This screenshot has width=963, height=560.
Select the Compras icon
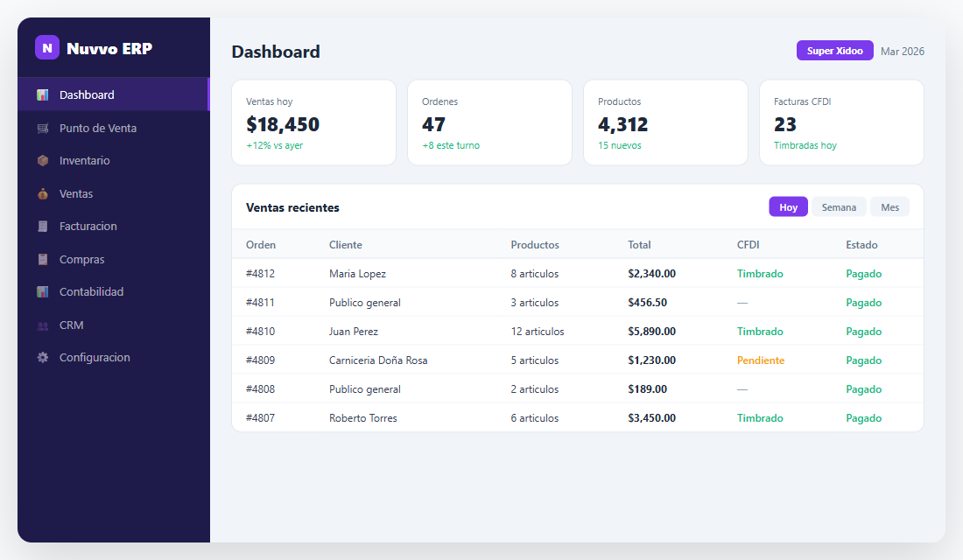[x=41, y=259]
